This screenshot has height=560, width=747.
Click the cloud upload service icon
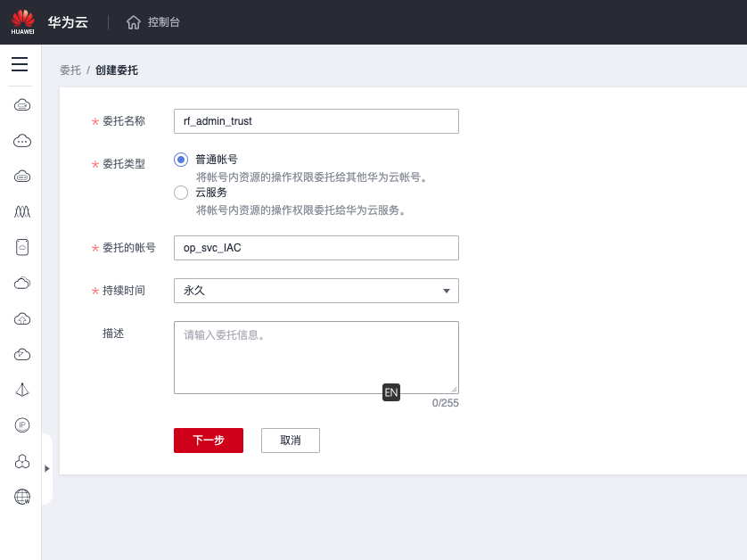tap(20, 318)
